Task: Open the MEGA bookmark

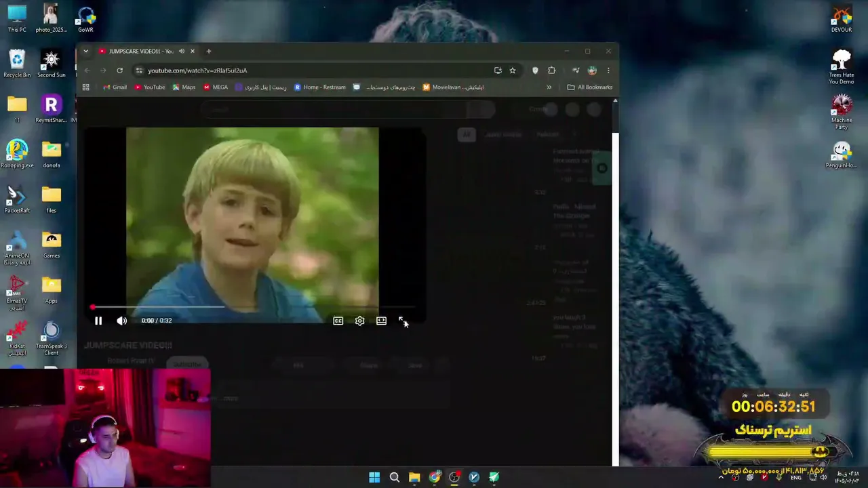Action: [x=216, y=87]
